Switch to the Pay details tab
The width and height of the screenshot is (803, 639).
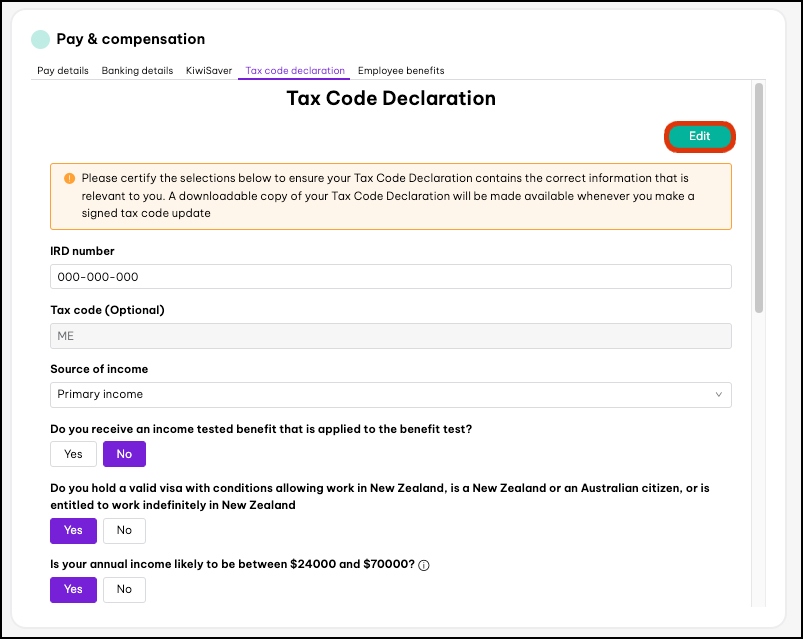(x=63, y=71)
